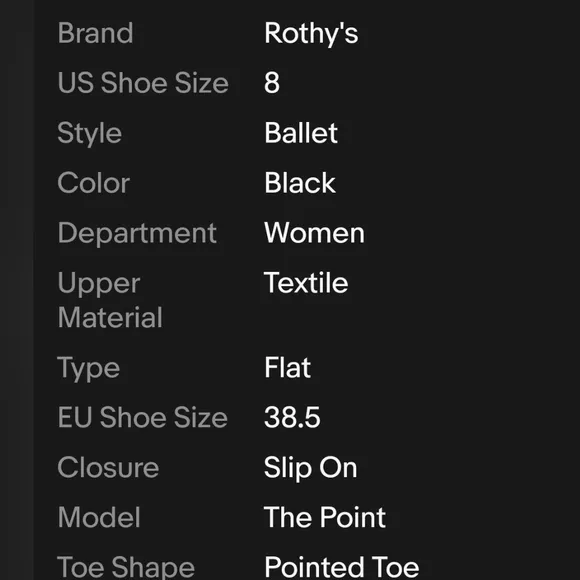Select the Pointed Toe value
The image size is (580, 580).
341,567
